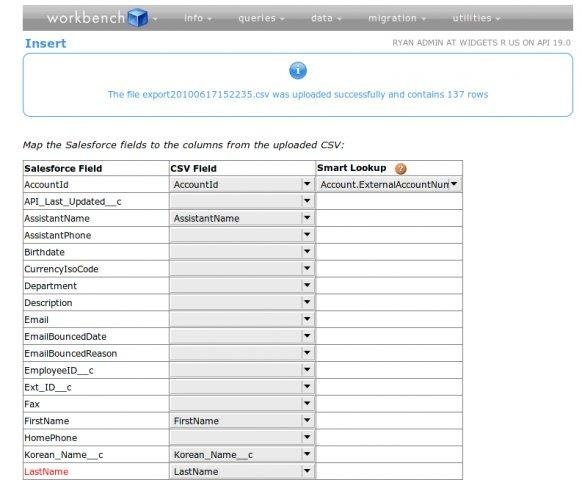Viewport: 582px width, 480px height.
Task: Click the Department field label
Action: tap(50, 286)
